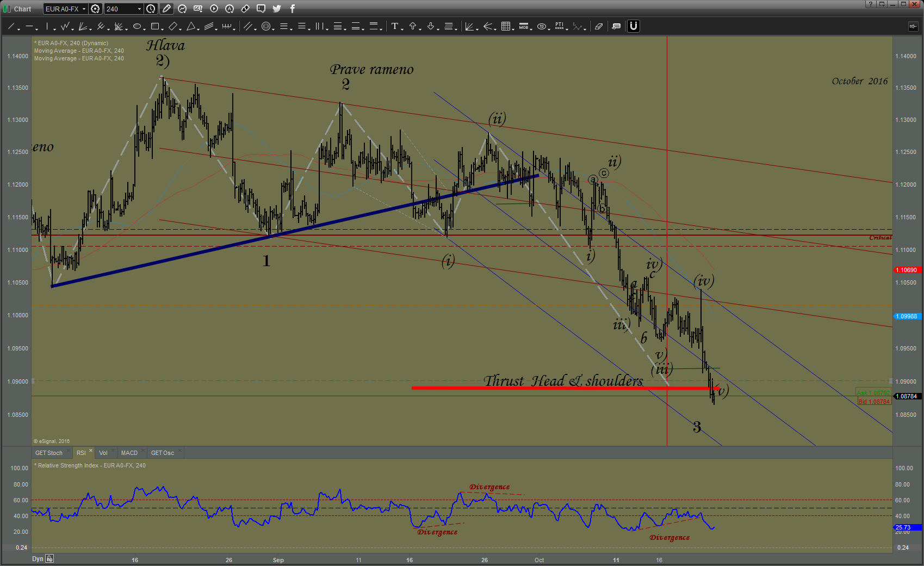Image resolution: width=924 pixels, height=566 pixels.
Task: Select the ellipse drawing tool
Action: 137,26
